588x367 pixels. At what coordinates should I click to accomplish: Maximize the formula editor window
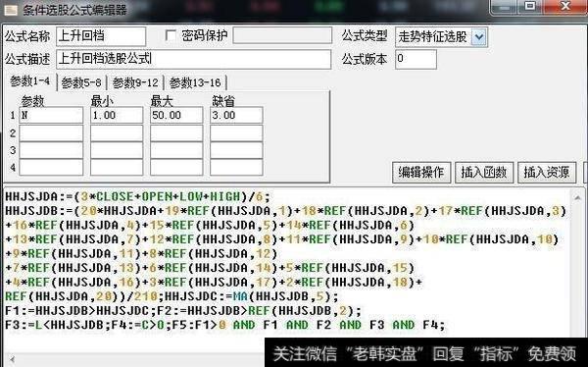coord(530,7)
